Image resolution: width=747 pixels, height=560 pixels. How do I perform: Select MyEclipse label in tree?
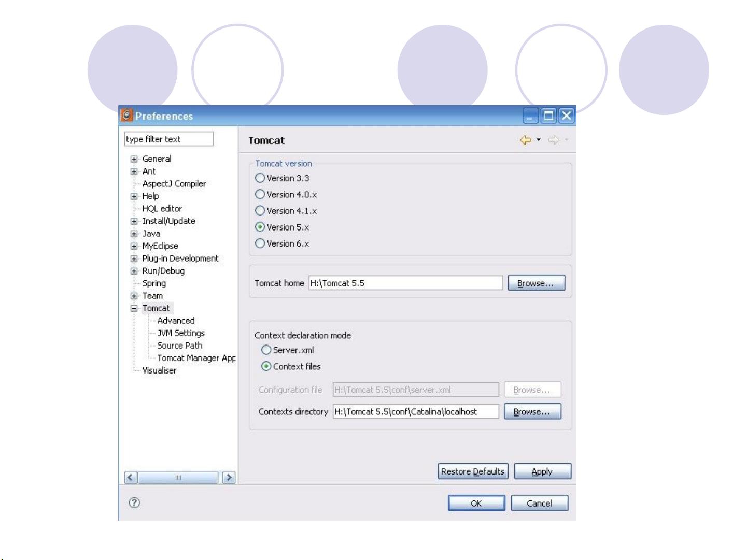(x=160, y=246)
